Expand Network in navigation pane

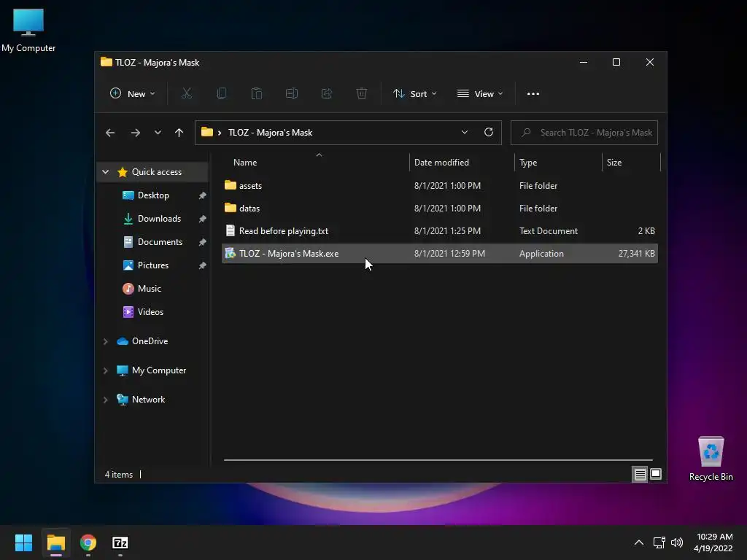coord(105,400)
